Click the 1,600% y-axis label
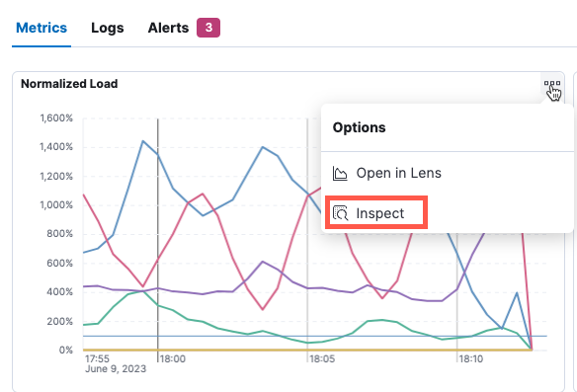Viewport: 577px width, 392px height. pyautogui.click(x=56, y=118)
